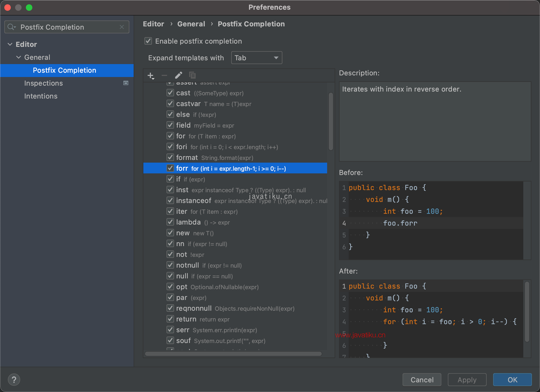540x392 pixels.
Task: Select the null template row
Action: [235, 276]
